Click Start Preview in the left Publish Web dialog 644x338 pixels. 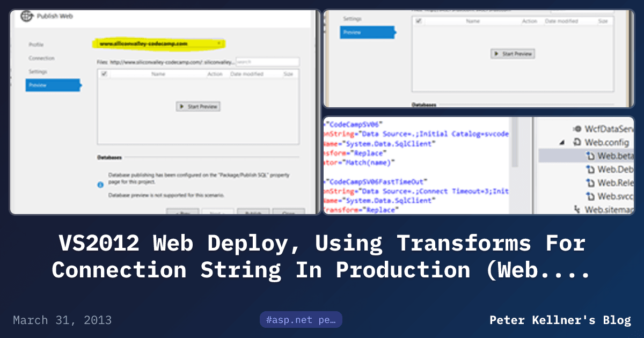pyautogui.click(x=198, y=107)
